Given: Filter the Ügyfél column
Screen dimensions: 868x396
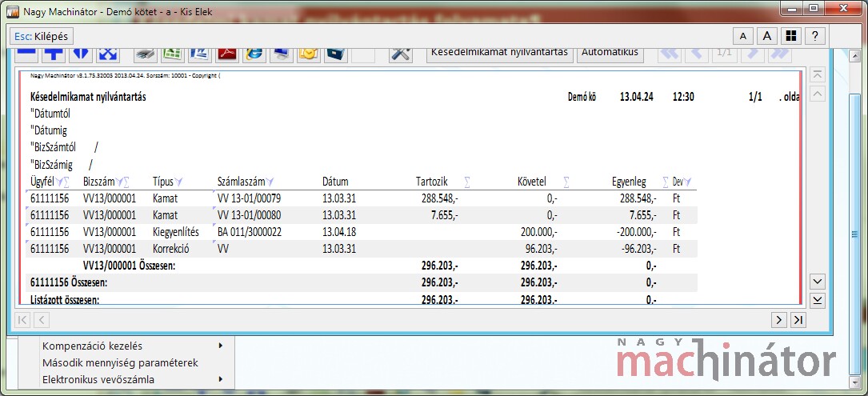Looking at the screenshot, I should pyautogui.click(x=59, y=182).
